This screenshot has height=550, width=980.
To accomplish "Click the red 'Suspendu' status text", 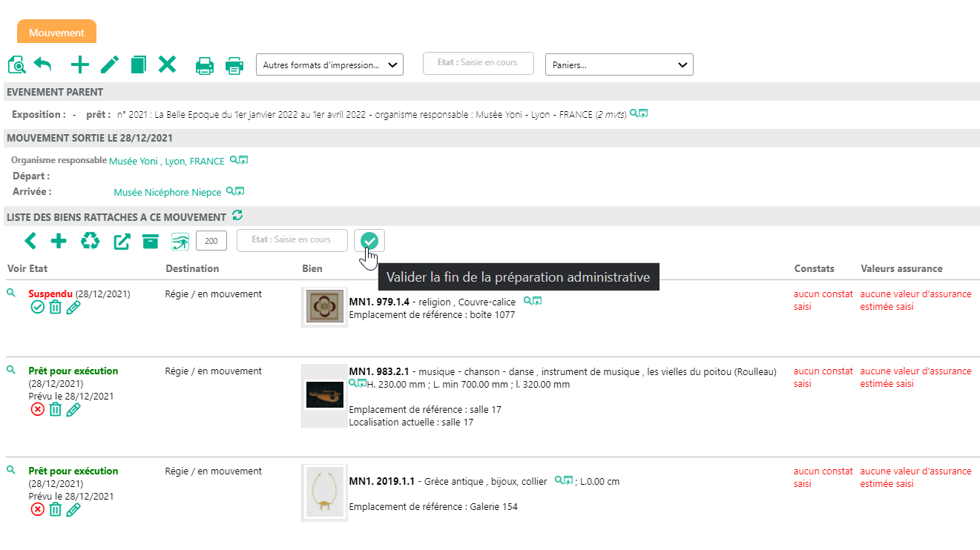I will tap(50, 294).
